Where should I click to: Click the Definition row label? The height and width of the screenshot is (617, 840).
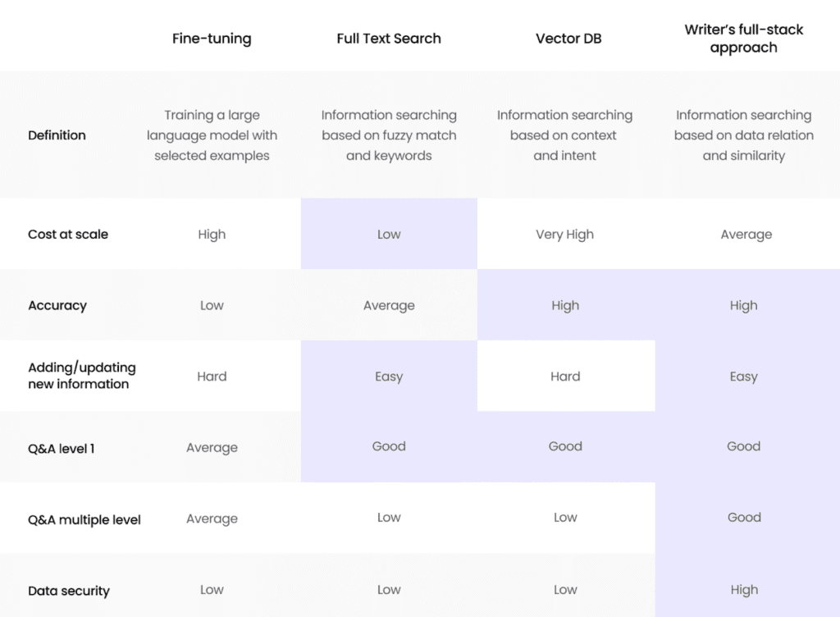tap(57, 135)
